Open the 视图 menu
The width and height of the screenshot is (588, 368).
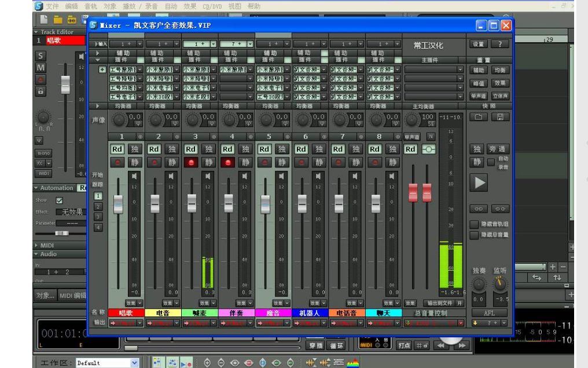pyautogui.click(x=235, y=6)
